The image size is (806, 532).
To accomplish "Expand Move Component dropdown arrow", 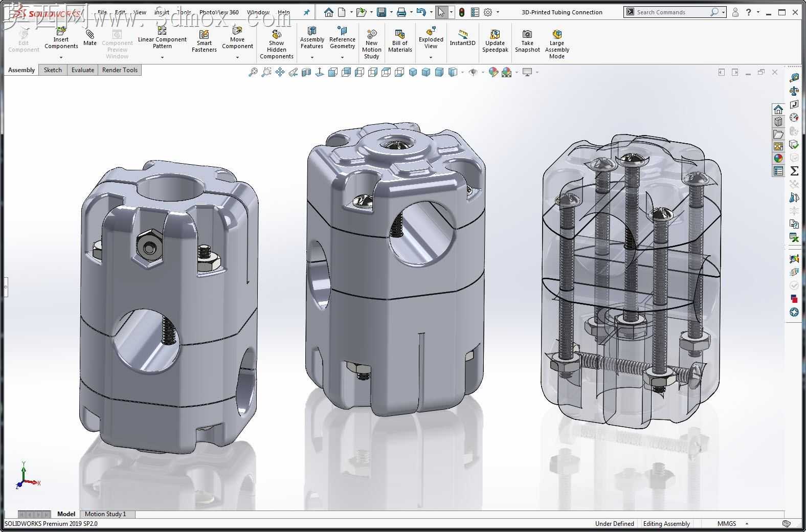I will pos(237,57).
